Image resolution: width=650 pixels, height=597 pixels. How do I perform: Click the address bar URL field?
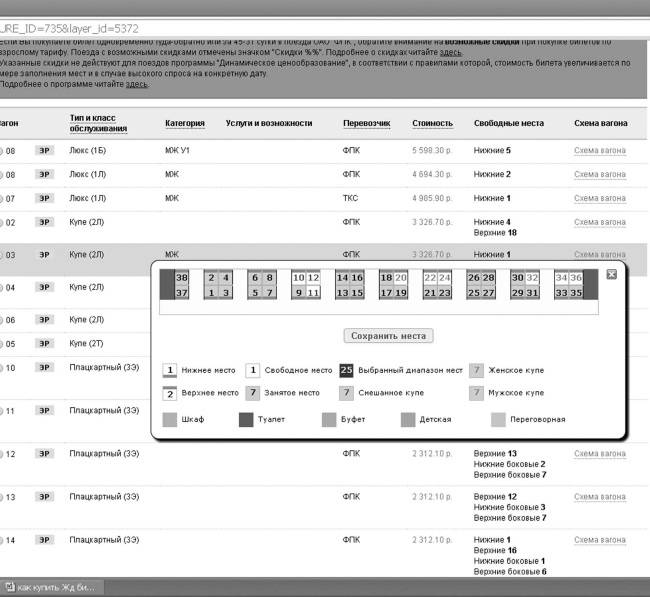pos(323,29)
